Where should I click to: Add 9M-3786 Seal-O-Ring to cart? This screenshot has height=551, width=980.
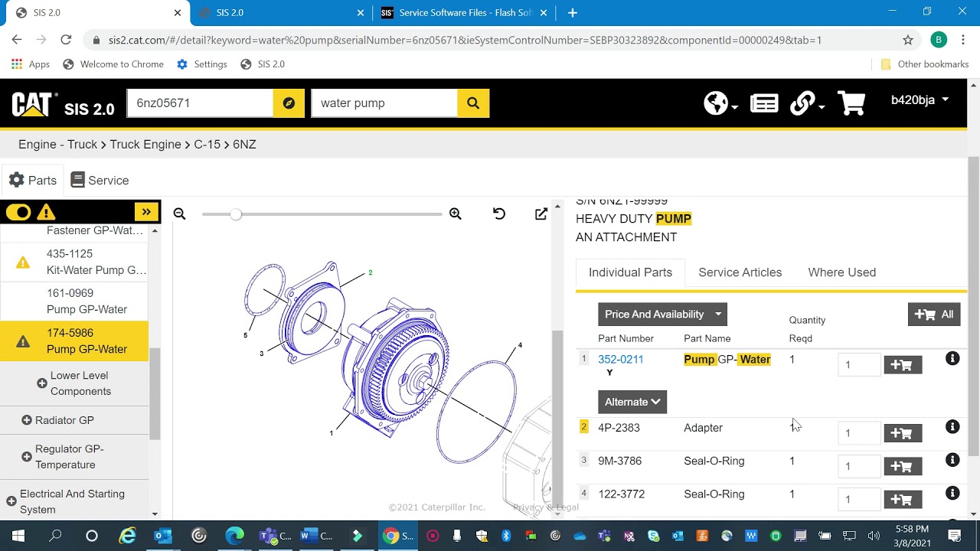pyautogui.click(x=903, y=466)
